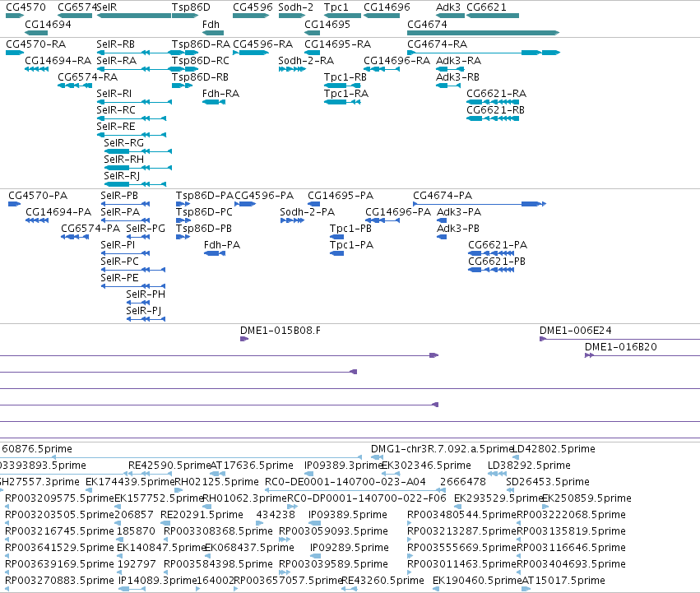Select EST RE20291.5prime label

point(202,515)
